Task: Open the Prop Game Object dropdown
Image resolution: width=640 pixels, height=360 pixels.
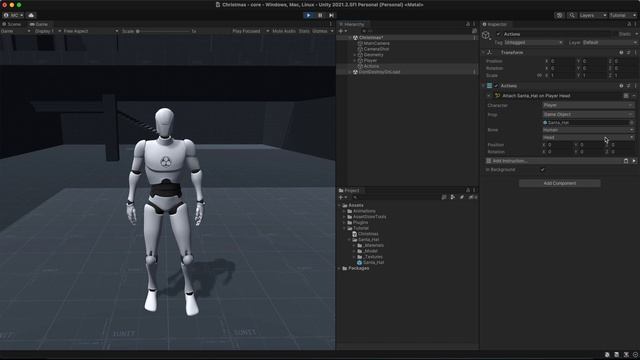Action: click(x=588, y=114)
